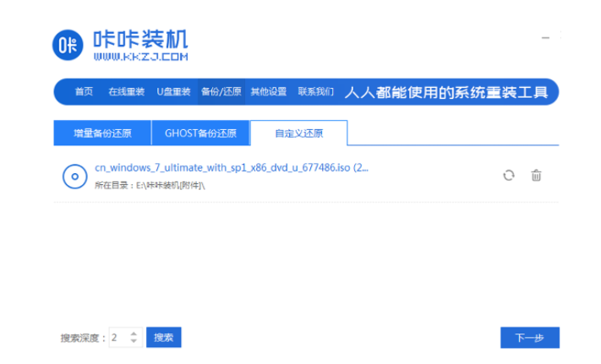Increase search depth with up arrow
The height and width of the screenshot is (364, 601).
[134, 334]
